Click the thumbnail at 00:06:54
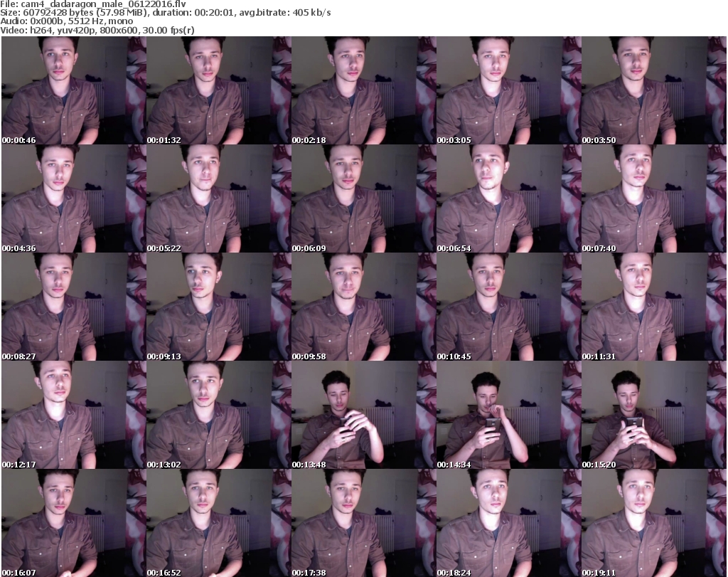Screen dimensions: 728x577 pos(508,198)
